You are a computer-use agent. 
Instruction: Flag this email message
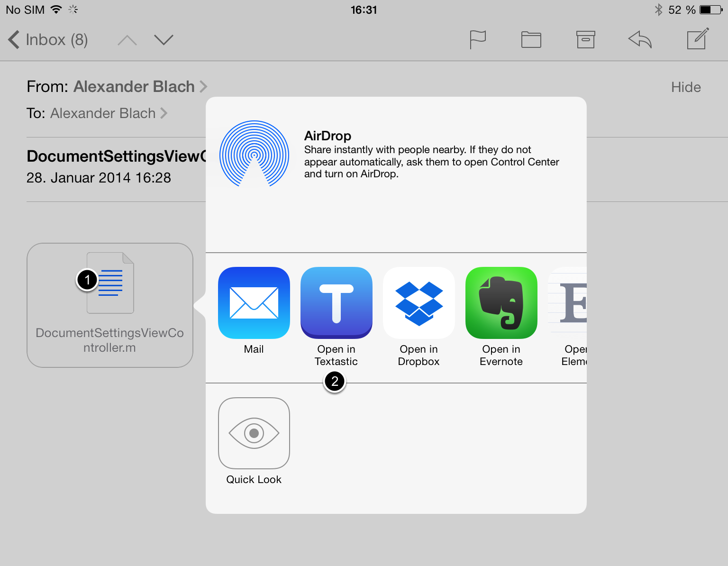click(478, 39)
